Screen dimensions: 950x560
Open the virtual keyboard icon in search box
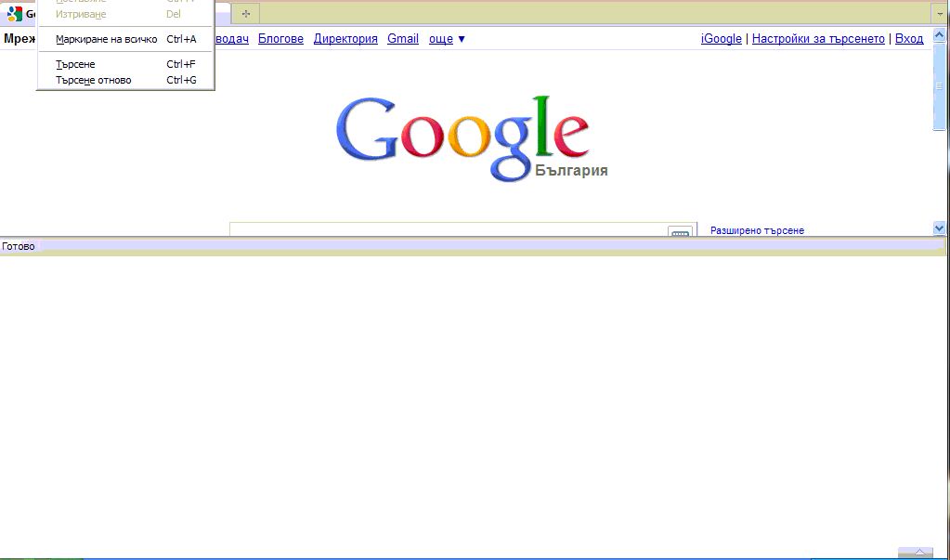[680, 232]
